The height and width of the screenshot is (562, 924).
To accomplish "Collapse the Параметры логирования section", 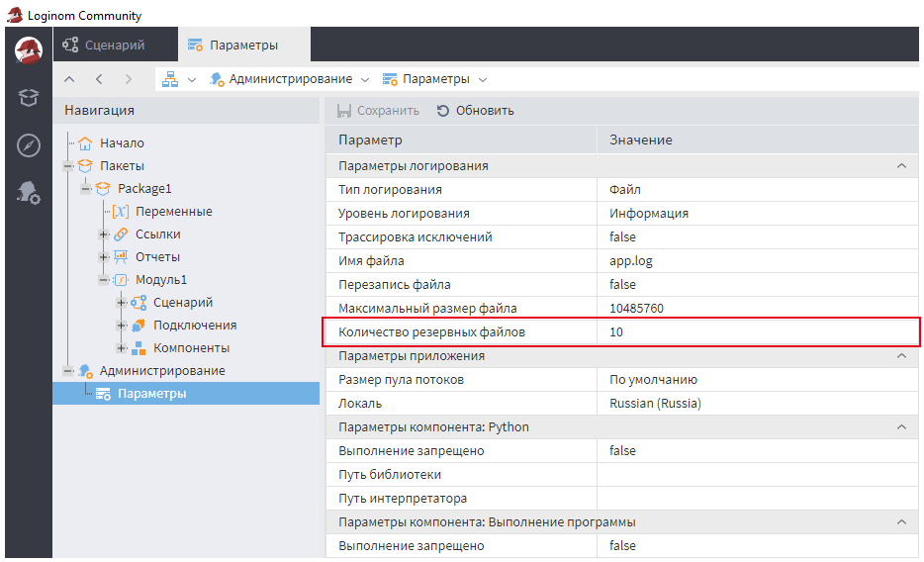I will point(901,166).
